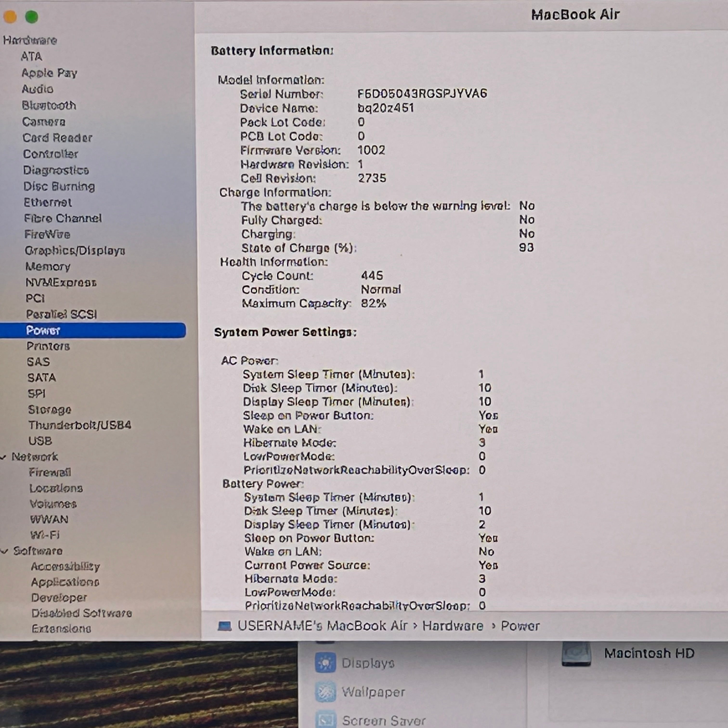Click serial number F5D05043RGSPJYVA6
This screenshot has height=728, width=728.
(x=422, y=93)
